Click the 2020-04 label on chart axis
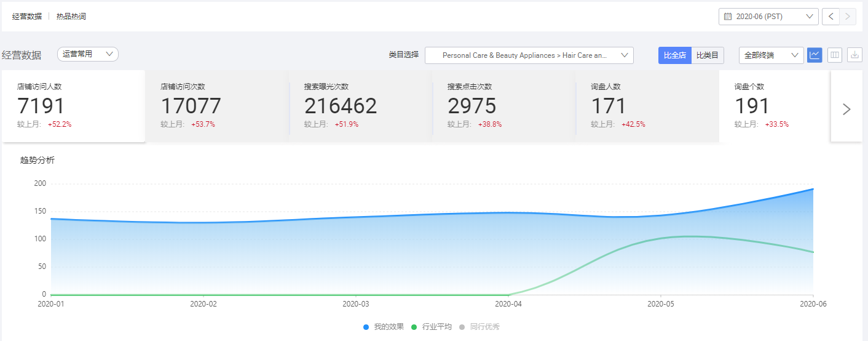The width and height of the screenshot is (868, 341). coord(509,303)
